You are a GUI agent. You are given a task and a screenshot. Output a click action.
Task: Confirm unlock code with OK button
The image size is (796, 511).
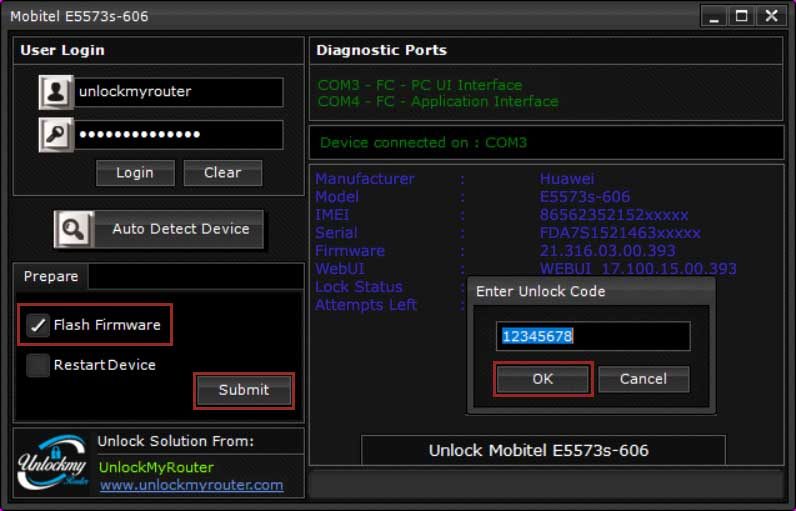(543, 379)
